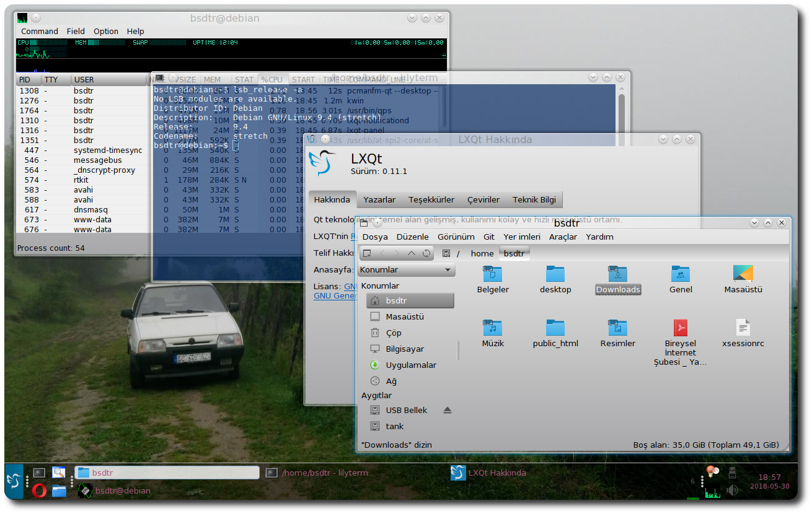
Task: Click the home path button
Action: click(482, 253)
